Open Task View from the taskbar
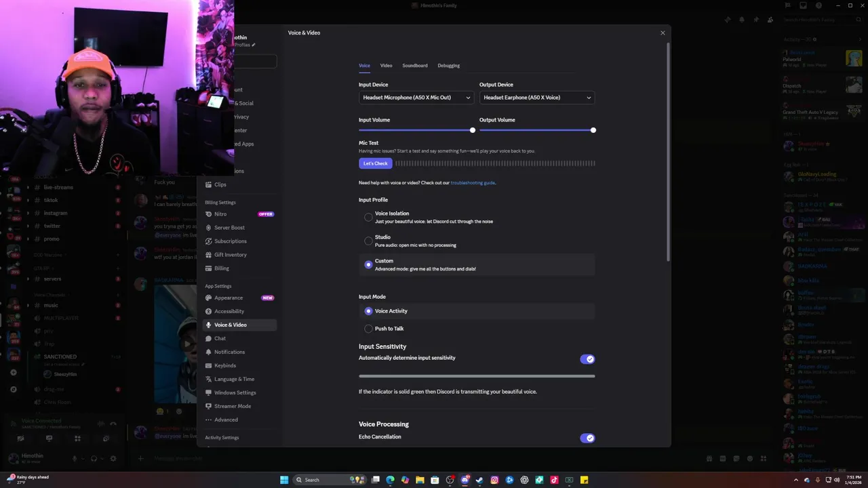This screenshot has height=488, width=868. pyautogui.click(x=375, y=480)
